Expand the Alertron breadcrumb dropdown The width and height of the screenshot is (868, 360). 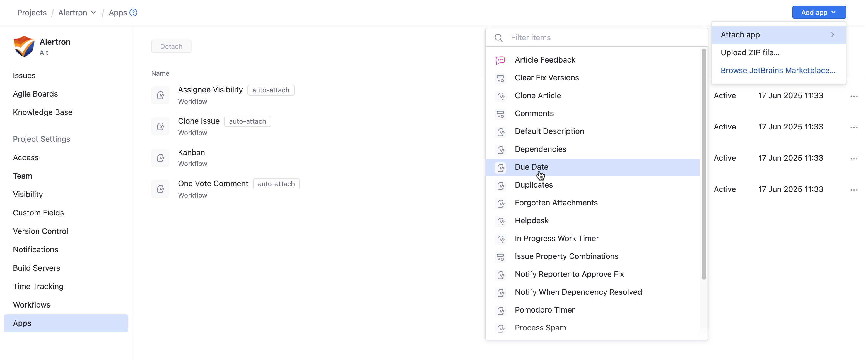point(93,13)
